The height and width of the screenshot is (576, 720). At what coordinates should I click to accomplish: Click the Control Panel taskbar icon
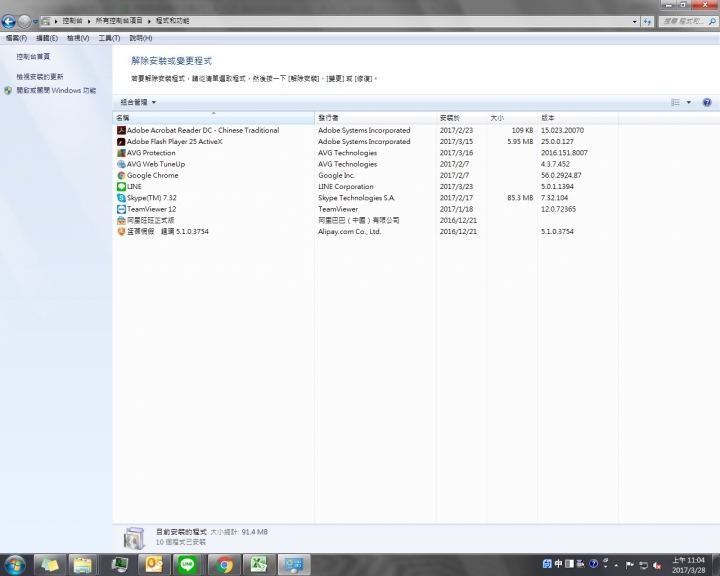pos(294,565)
